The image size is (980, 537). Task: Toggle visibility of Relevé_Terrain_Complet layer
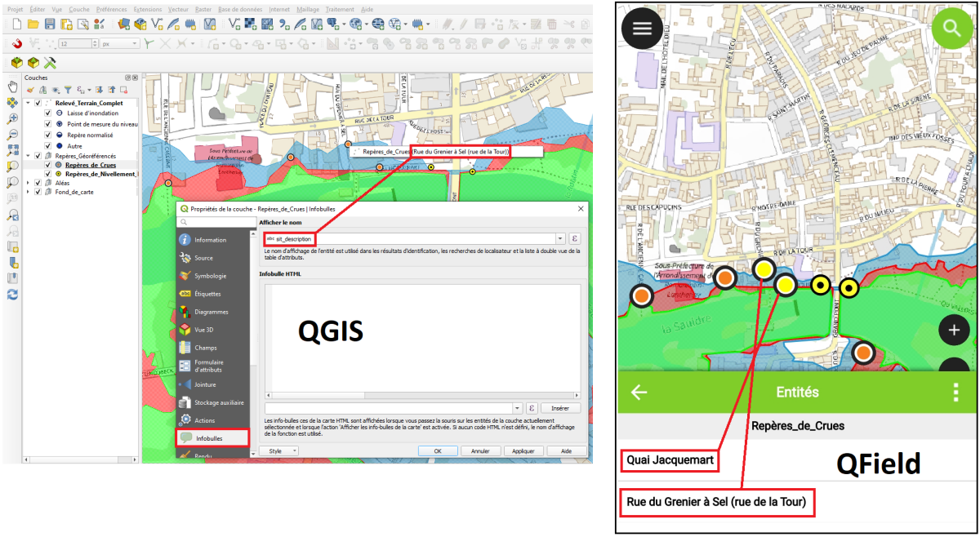(x=38, y=103)
